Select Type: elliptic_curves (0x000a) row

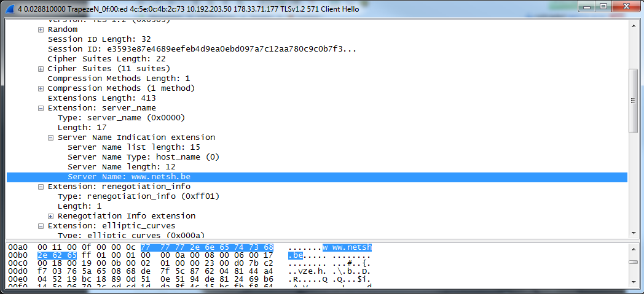(x=132, y=235)
